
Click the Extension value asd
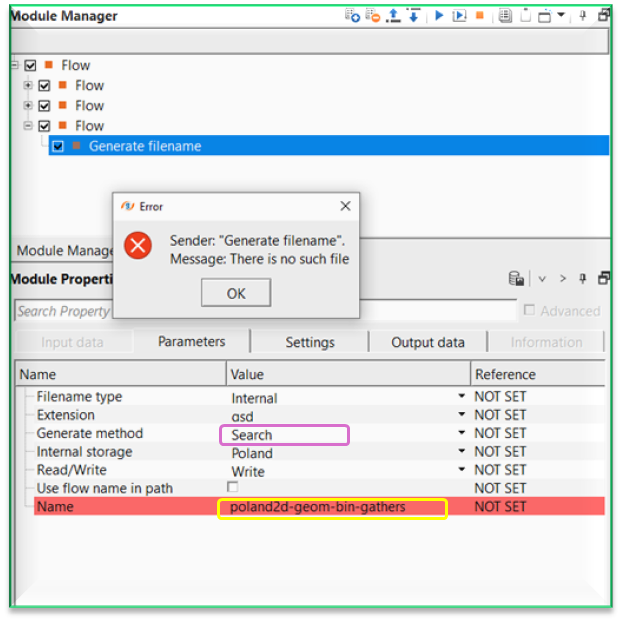tap(242, 417)
